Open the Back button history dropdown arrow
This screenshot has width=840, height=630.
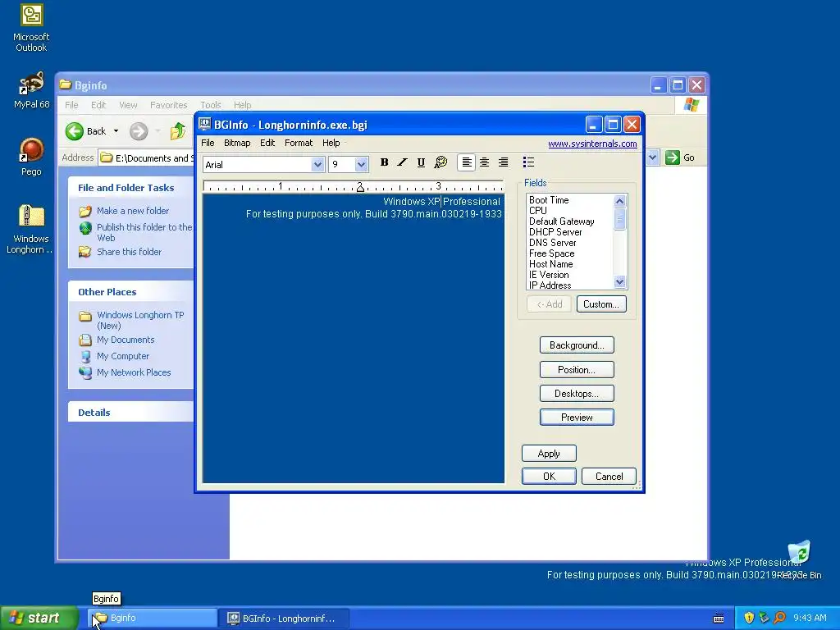tap(116, 131)
